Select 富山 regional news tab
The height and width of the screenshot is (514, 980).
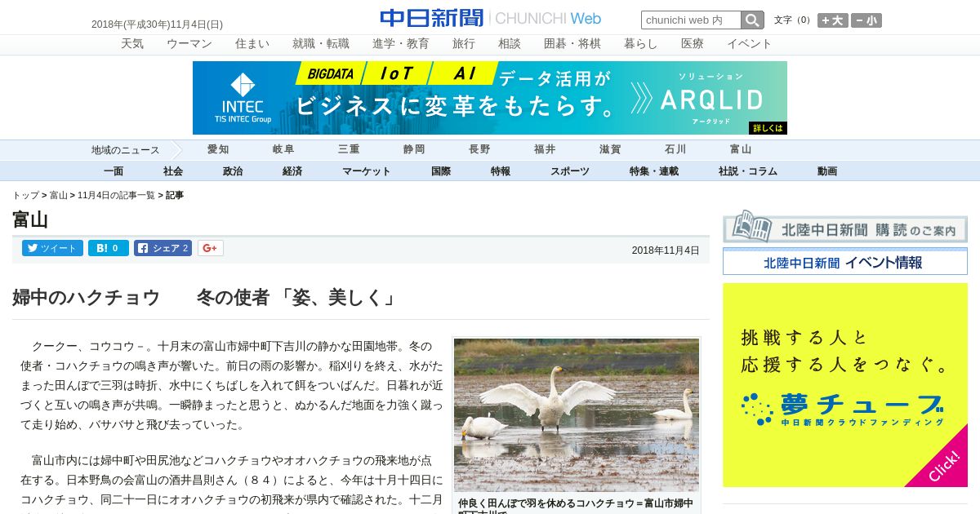click(x=741, y=149)
